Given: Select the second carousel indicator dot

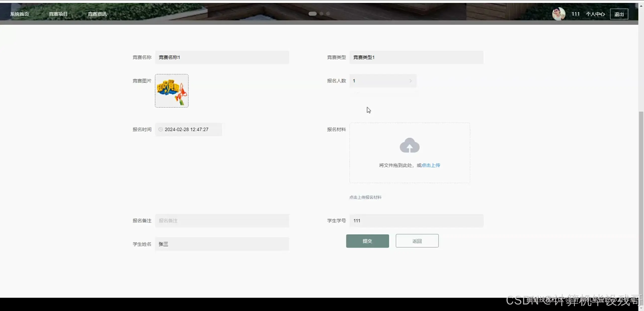Looking at the screenshot, I should tap(321, 14).
